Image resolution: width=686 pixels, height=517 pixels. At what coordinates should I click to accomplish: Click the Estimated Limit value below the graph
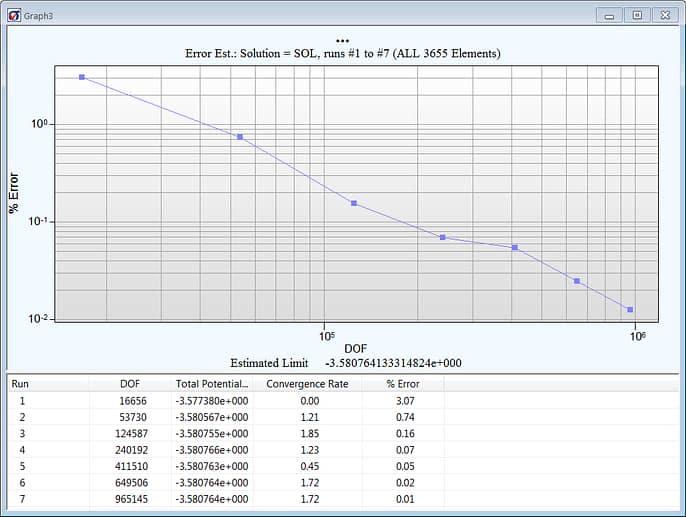tap(393, 363)
